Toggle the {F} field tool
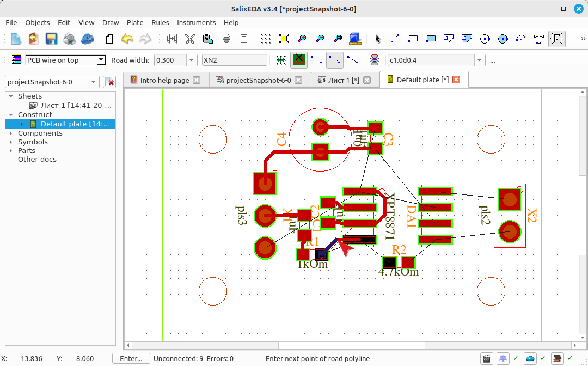This screenshot has height=366, width=588. (557, 39)
